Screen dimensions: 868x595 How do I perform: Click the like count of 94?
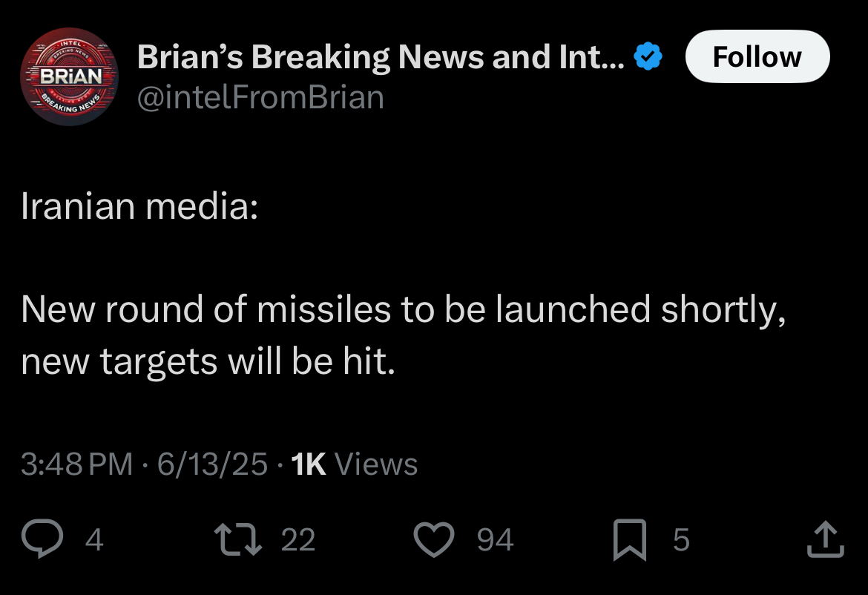point(496,539)
